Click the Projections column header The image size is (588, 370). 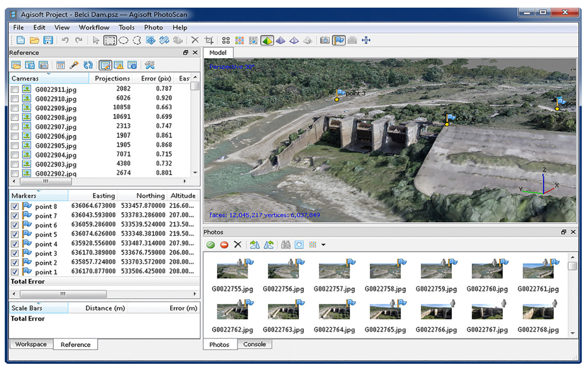coord(112,79)
